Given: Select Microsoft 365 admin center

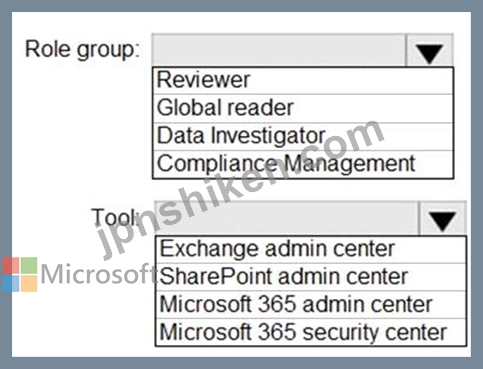Looking at the screenshot, I should pos(311,305).
